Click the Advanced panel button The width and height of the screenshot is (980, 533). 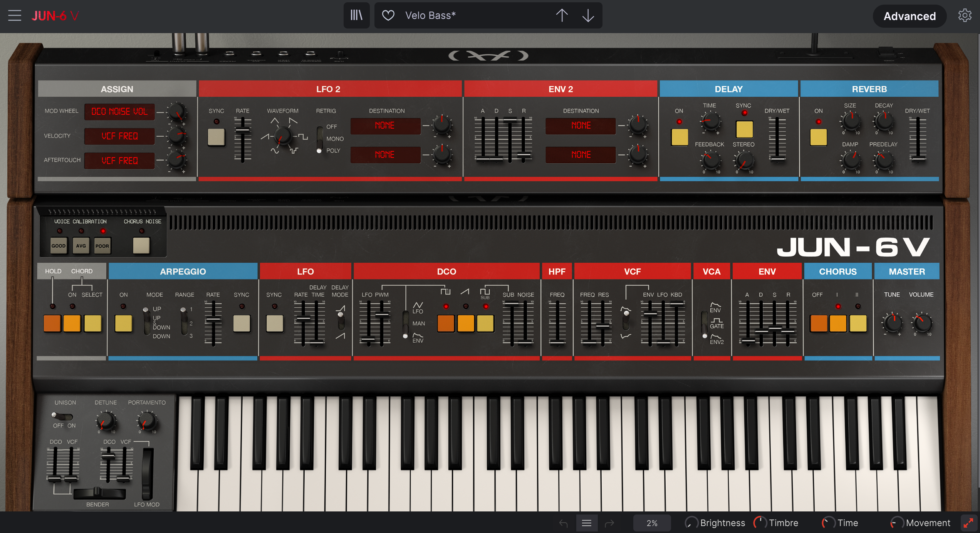coord(909,16)
